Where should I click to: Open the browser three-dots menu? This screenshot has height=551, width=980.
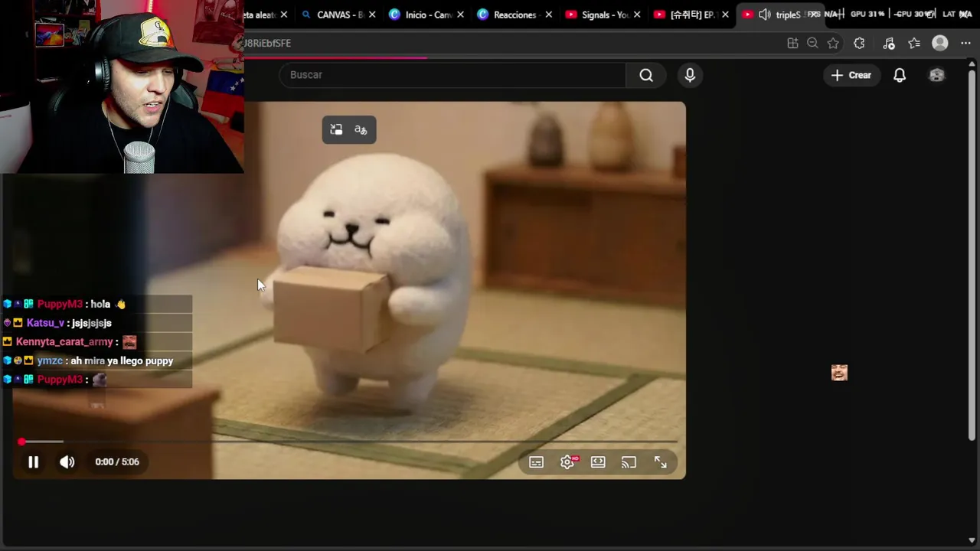[x=965, y=44]
